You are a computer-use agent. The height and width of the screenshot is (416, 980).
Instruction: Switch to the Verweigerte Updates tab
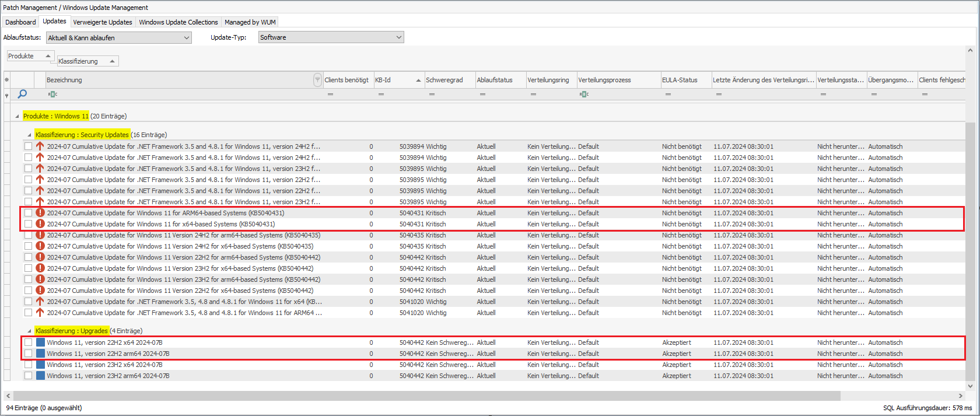coord(103,22)
